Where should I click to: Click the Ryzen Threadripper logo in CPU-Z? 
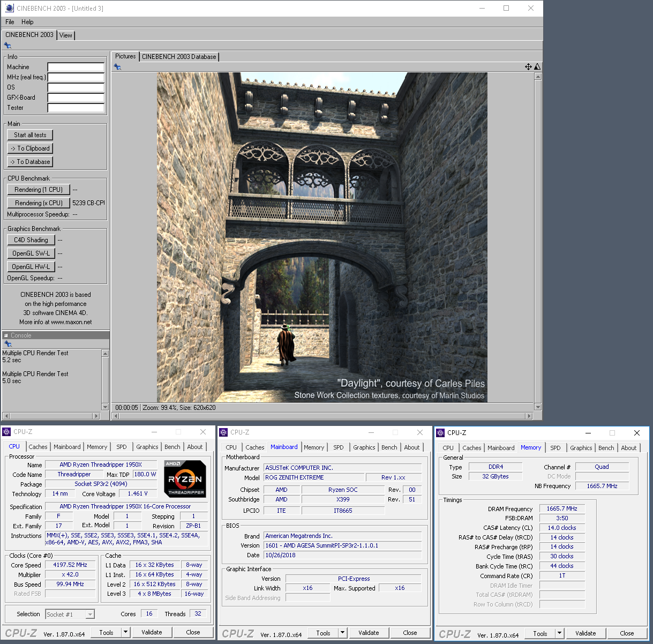point(185,478)
